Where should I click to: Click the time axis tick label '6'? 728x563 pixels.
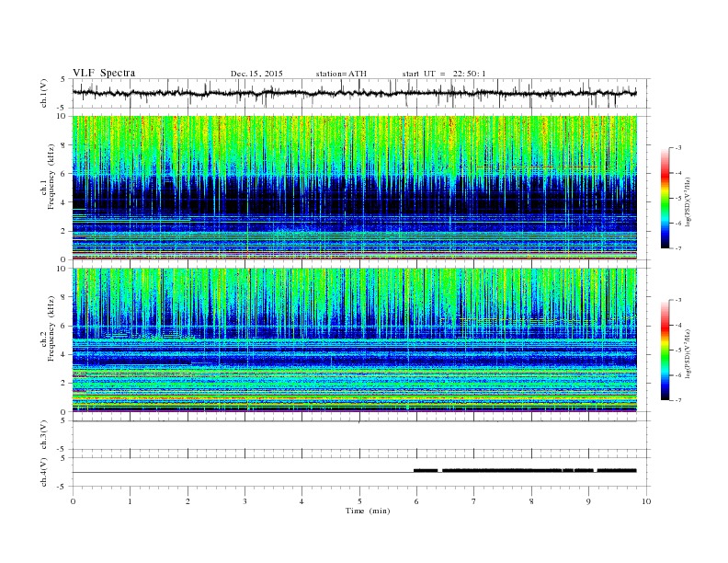416,501
